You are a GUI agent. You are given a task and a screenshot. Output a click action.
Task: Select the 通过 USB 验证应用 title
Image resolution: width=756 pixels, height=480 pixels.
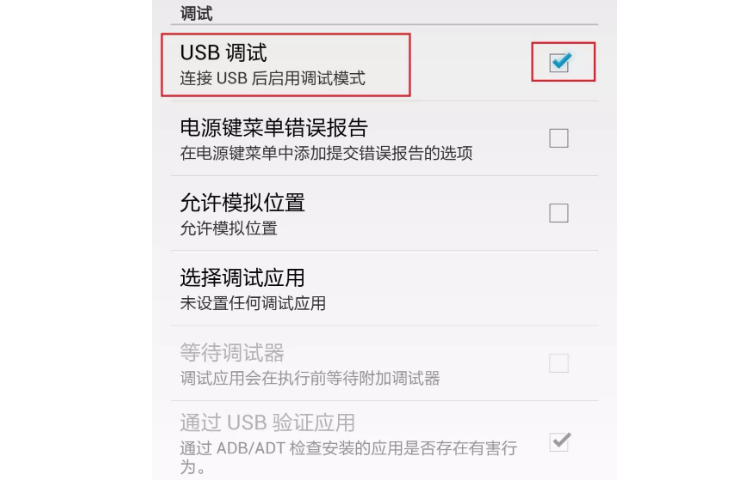pyautogui.click(x=267, y=423)
